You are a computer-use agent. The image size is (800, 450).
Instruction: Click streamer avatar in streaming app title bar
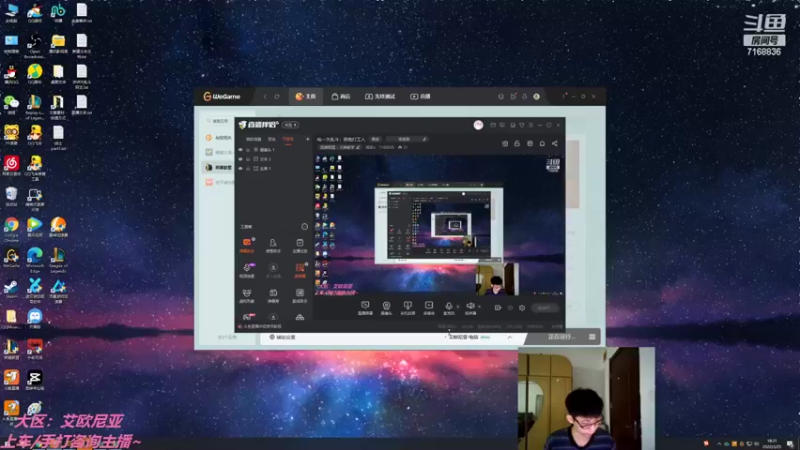point(478,125)
